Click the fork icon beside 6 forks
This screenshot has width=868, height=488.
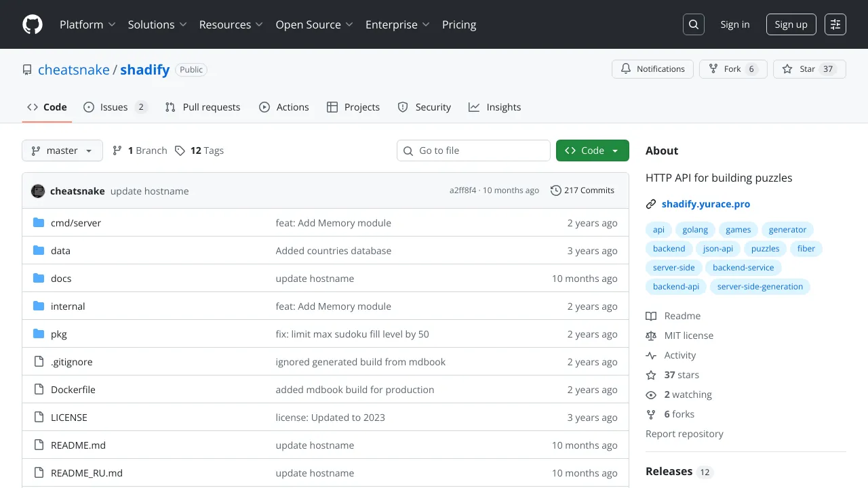click(x=651, y=414)
